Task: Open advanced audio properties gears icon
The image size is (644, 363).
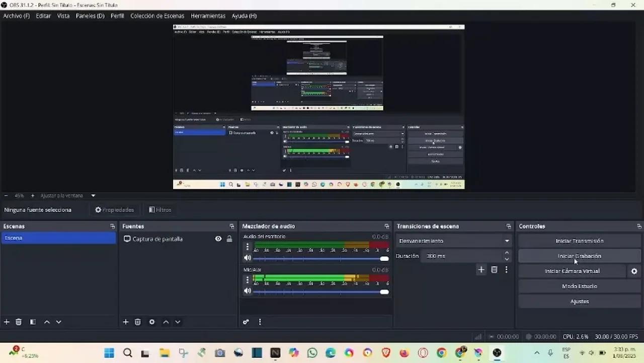Action: click(246, 322)
